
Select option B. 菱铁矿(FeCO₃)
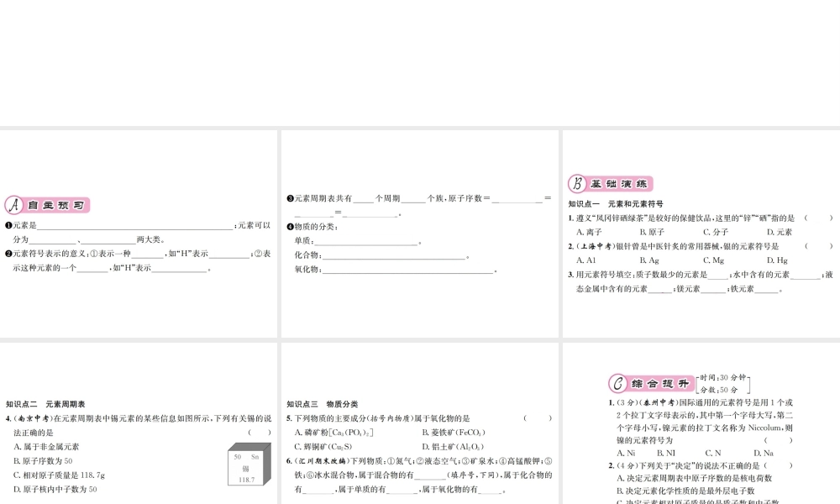pos(454,433)
